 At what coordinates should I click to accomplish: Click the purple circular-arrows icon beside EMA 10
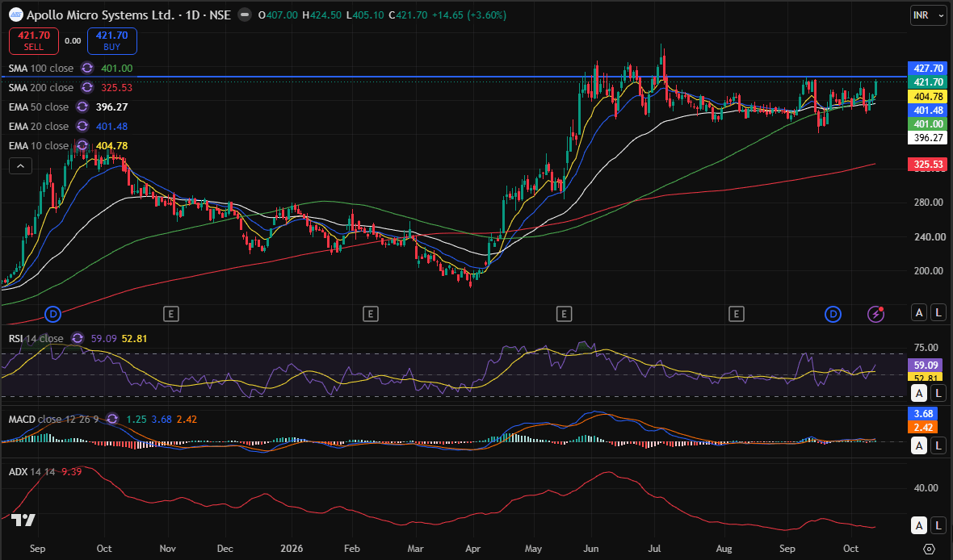82,146
